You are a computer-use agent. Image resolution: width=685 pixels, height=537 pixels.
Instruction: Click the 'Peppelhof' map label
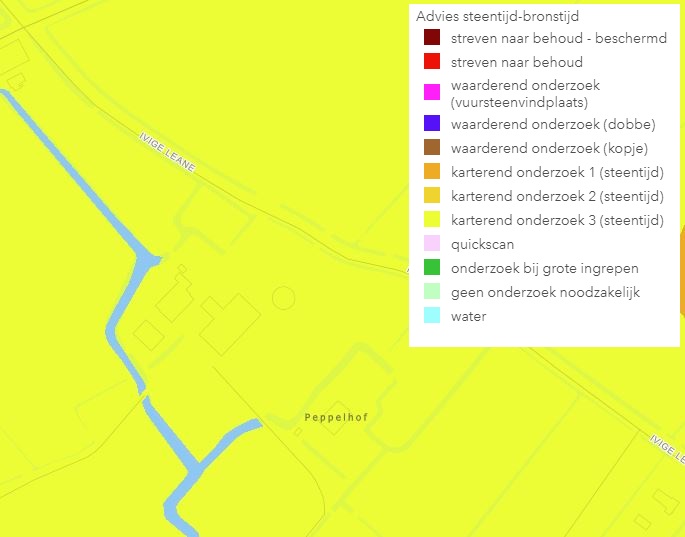point(336,417)
